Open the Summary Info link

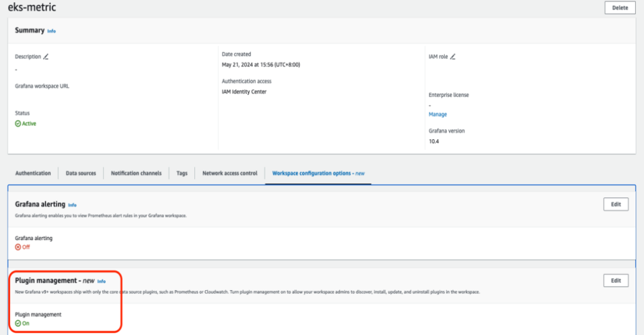pos(51,31)
